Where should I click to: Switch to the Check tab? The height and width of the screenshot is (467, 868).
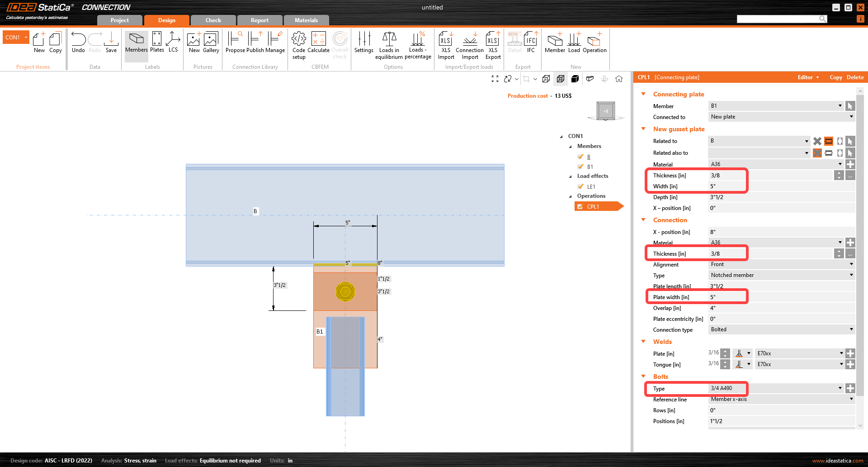click(213, 20)
